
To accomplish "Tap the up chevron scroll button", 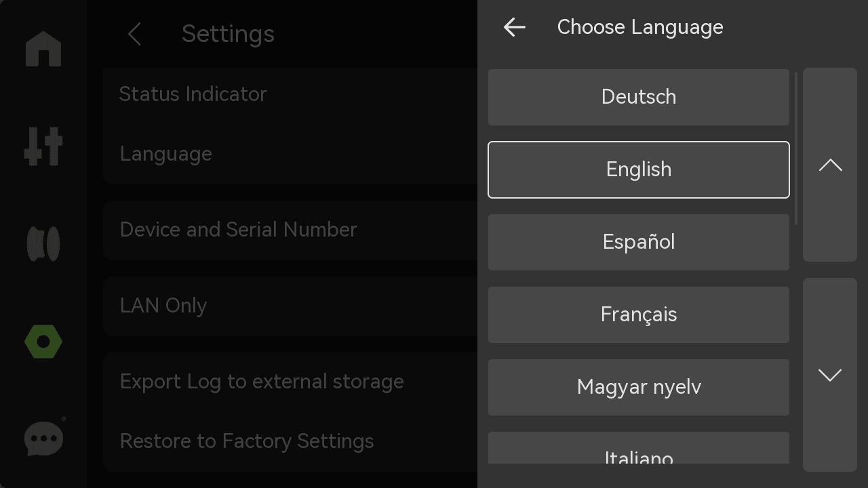I will [830, 165].
